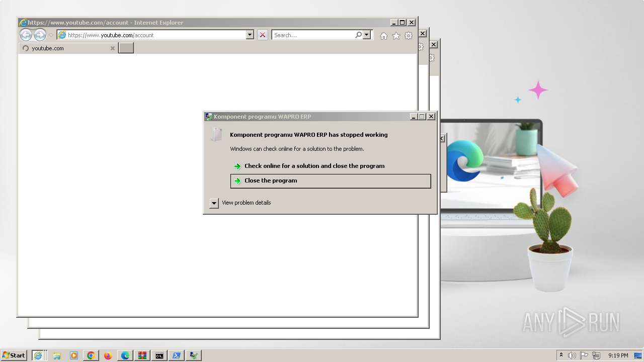Choose Close the program
This screenshot has width=644, height=362.
(331, 181)
